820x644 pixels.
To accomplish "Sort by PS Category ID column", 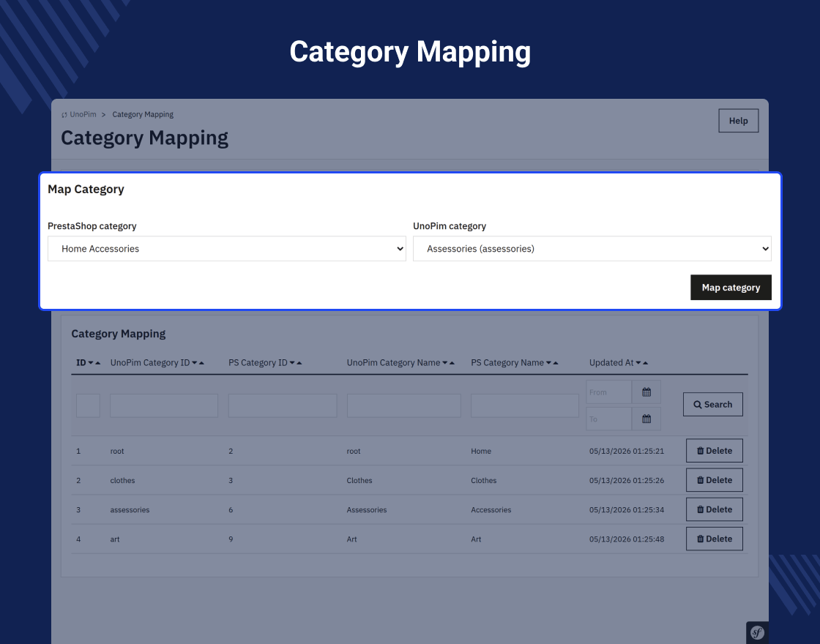I will (265, 363).
